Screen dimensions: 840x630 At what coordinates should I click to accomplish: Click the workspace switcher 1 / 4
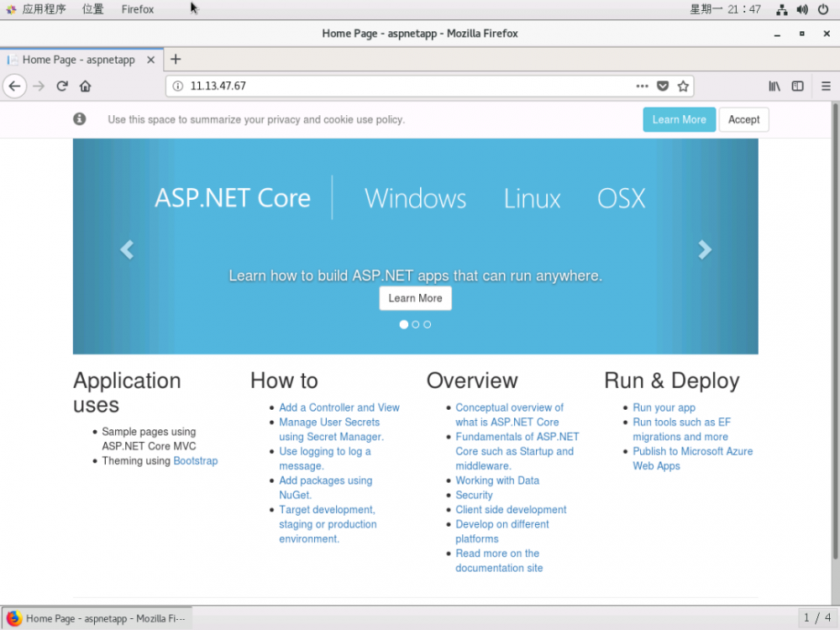pyautogui.click(x=817, y=617)
